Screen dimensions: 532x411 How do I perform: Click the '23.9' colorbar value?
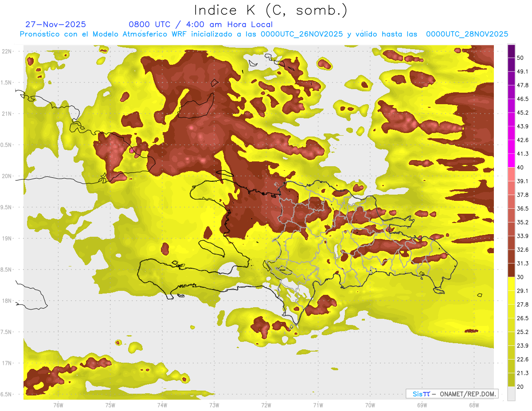coord(523,346)
